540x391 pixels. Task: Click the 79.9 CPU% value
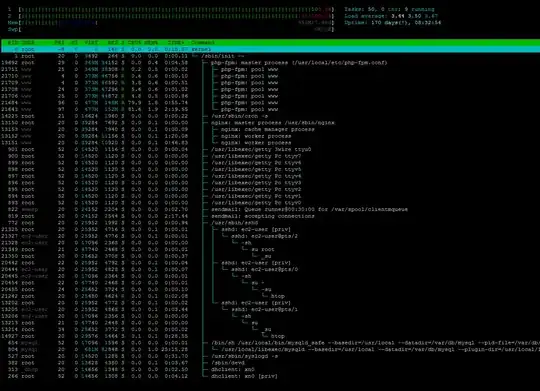click(x=135, y=103)
